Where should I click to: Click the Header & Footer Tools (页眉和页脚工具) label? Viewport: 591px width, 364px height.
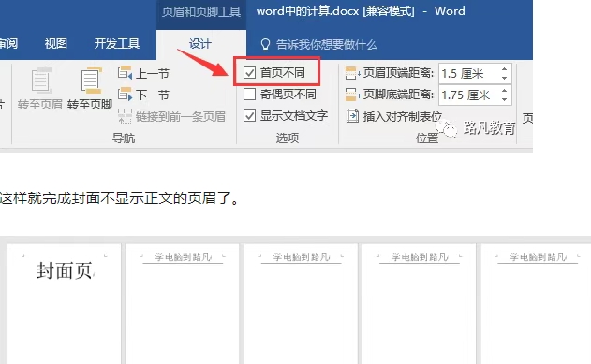201,12
